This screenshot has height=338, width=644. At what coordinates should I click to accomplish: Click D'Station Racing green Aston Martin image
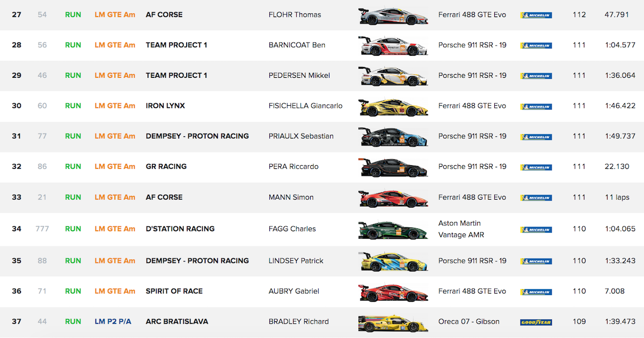(x=393, y=230)
